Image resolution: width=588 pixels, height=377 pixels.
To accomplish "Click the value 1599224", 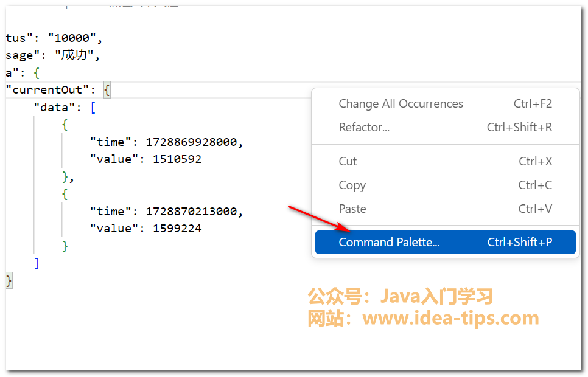I will [x=177, y=229].
